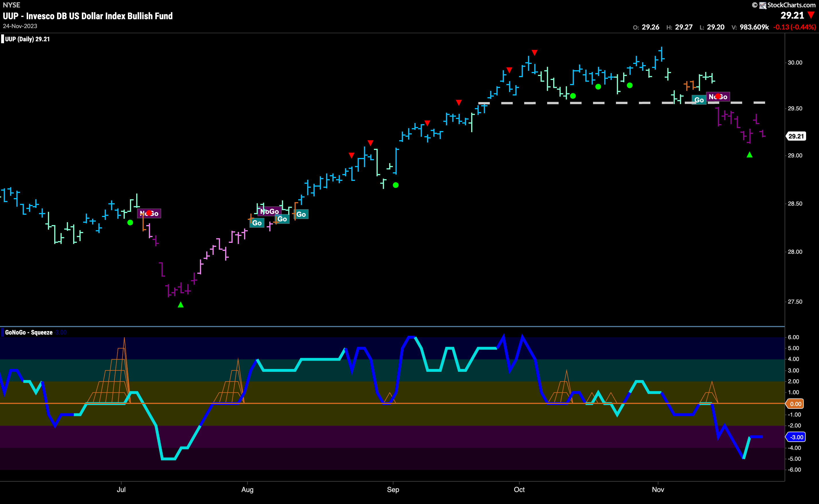Click the change value -0.13 (-0.44%)
Screen dimensions: 819x504
tap(794, 27)
